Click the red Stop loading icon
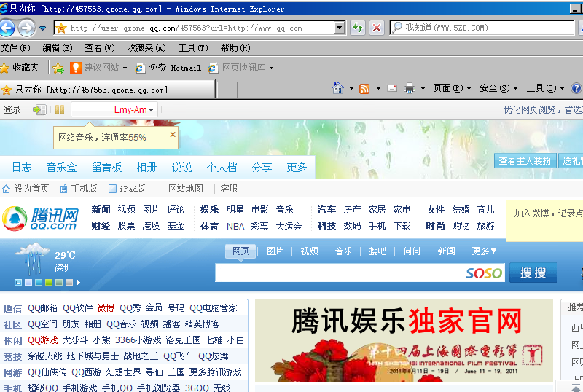This screenshot has width=583, height=392. point(377,28)
